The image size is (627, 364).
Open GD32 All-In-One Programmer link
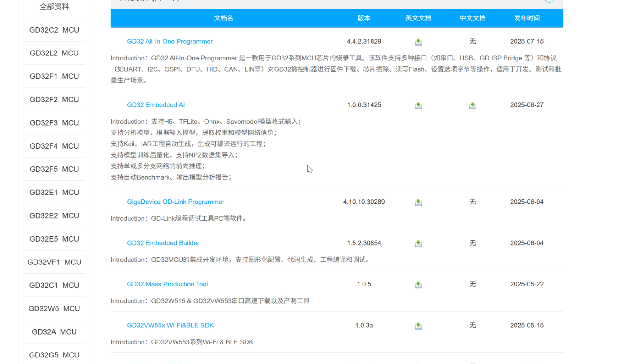pos(170,42)
